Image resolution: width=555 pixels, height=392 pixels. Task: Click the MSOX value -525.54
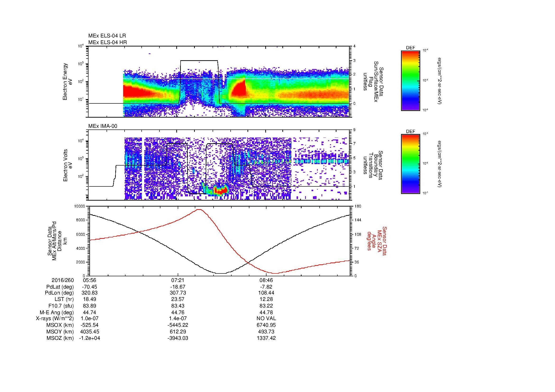pyautogui.click(x=90, y=325)
